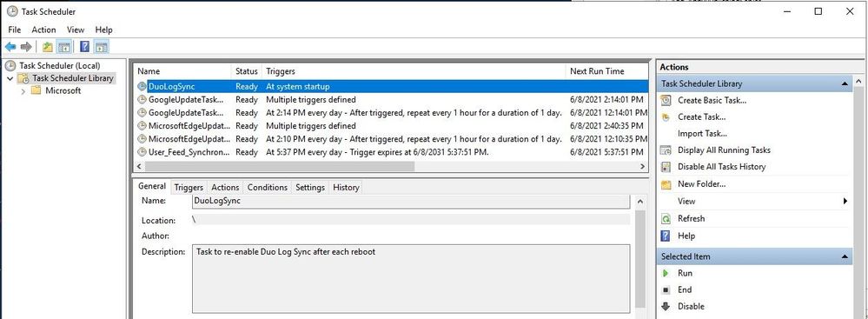Collapse the Task Scheduler Library tree node

point(10,78)
